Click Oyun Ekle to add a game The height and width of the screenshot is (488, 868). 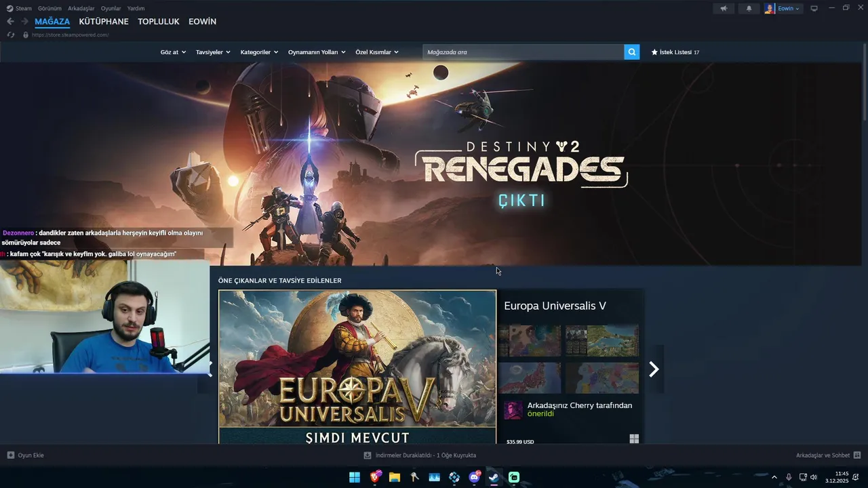(x=25, y=455)
